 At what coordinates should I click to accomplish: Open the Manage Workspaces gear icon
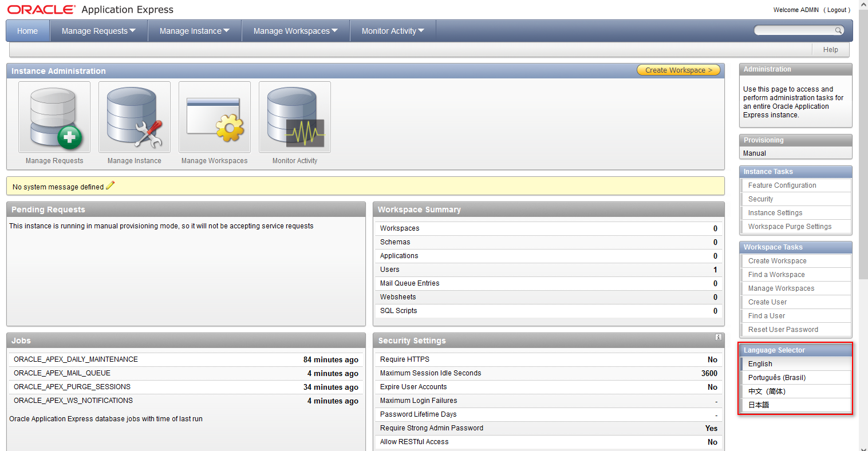click(215, 117)
